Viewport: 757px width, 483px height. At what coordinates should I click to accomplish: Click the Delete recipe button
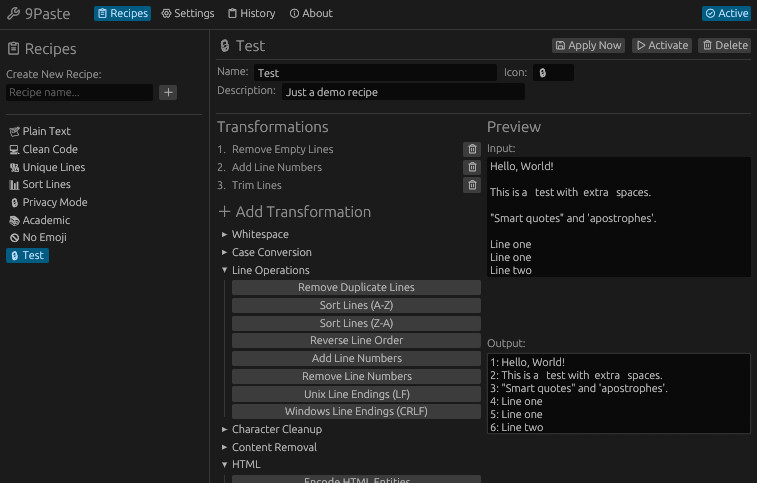coord(724,45)
